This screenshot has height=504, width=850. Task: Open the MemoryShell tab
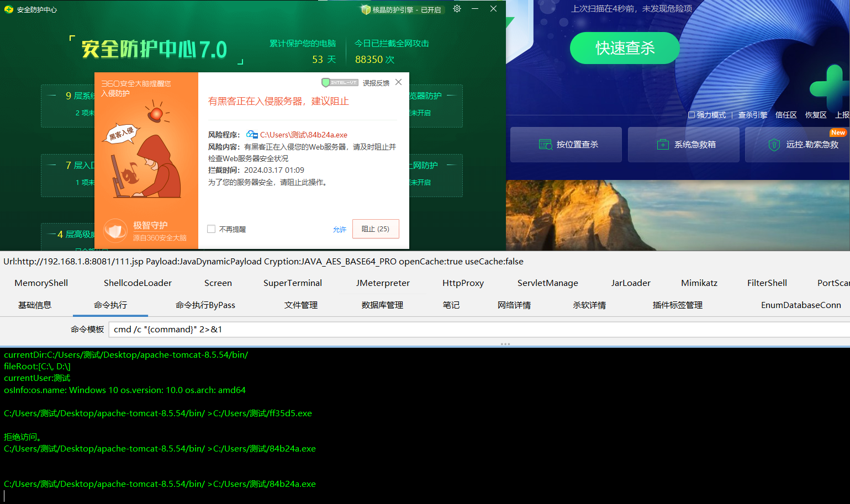point(41,283)
